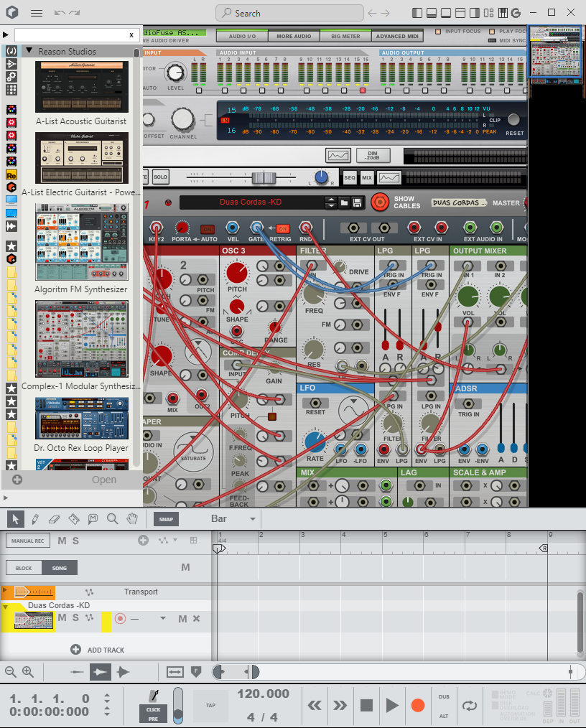Open the Bar snap value dropdown
Screen dimensions: 586x728
click(253, 519)
